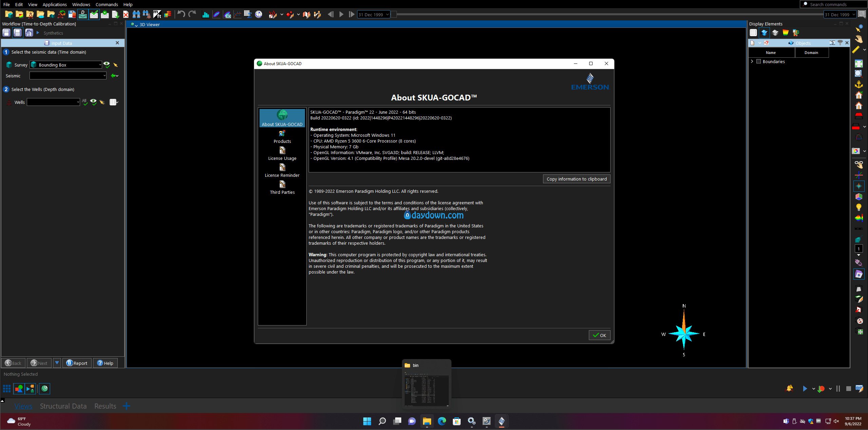Click the histogram chart toolbar icon
The image size is (868, 430).
(x=205, y=14)
